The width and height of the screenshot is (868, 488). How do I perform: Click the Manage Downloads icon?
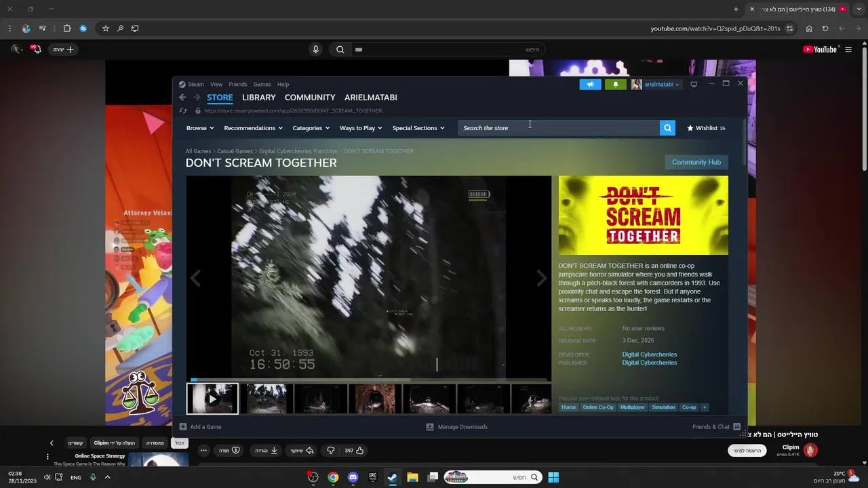coord(430,427)
